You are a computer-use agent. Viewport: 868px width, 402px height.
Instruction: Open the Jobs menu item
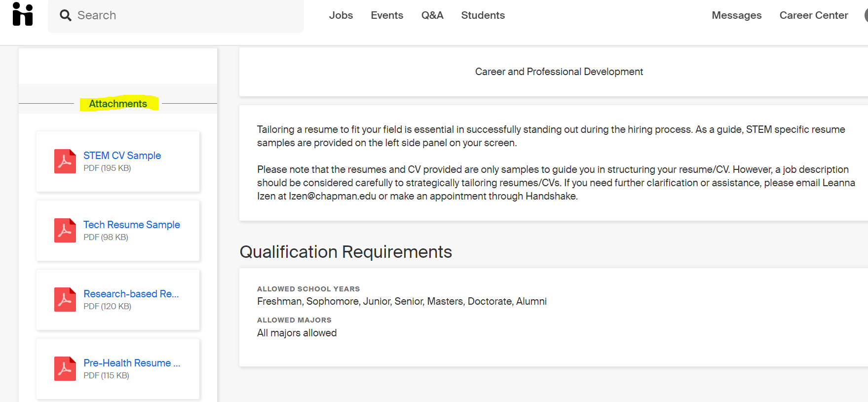click(x=341, y=15)
